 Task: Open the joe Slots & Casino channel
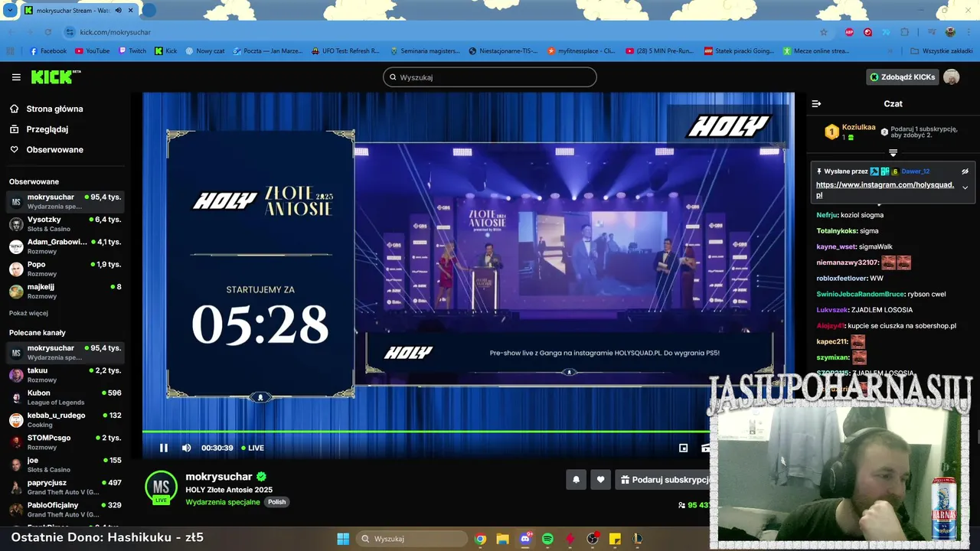(64, 465)
